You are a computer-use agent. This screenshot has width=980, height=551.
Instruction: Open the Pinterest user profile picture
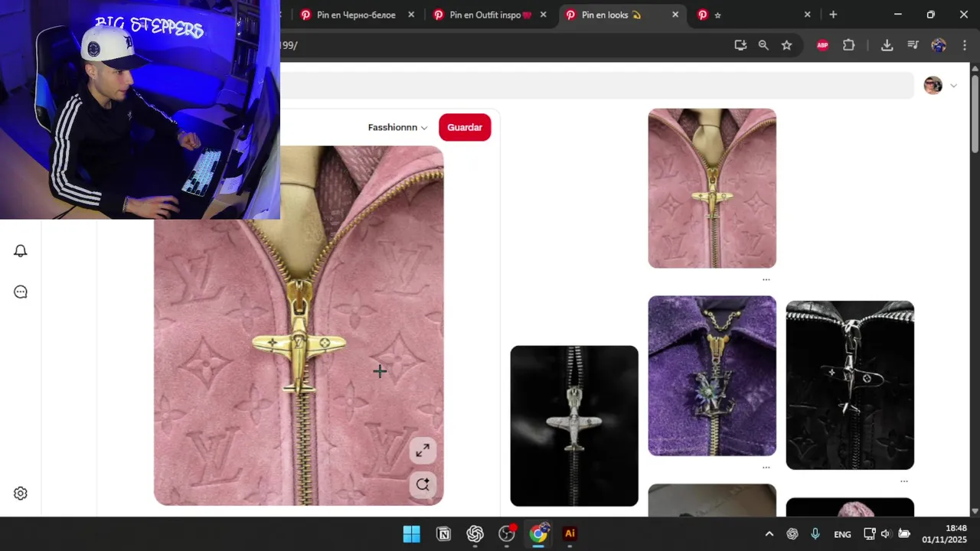pyautogui.click(x=933, y=86)
